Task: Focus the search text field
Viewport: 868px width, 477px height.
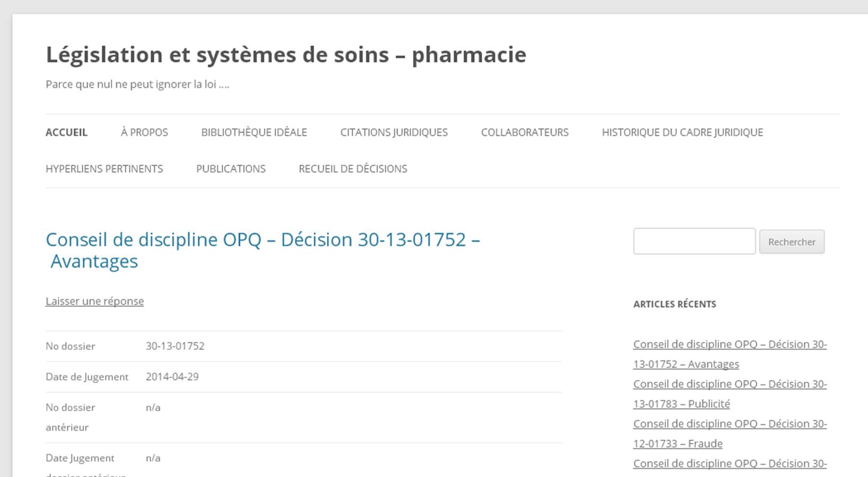Action: (694, 241)
